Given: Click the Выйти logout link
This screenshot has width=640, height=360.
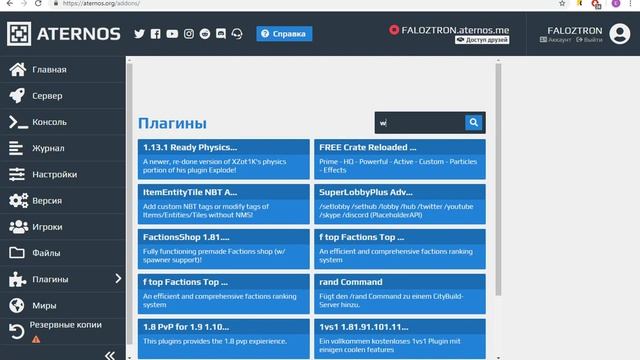Looking at the screenshot, I should [589, 40].
